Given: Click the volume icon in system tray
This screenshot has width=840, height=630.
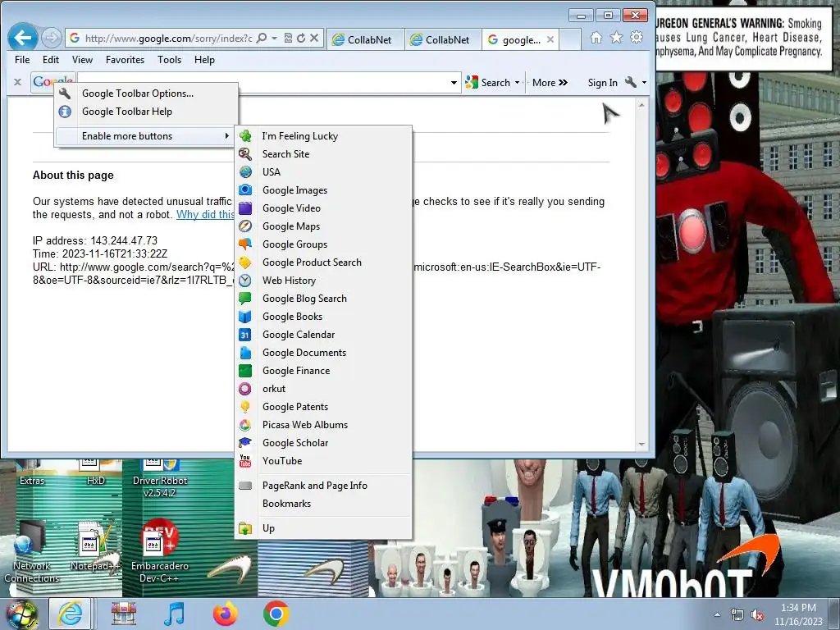Looking at the screenshot, I should click(757, 615).
